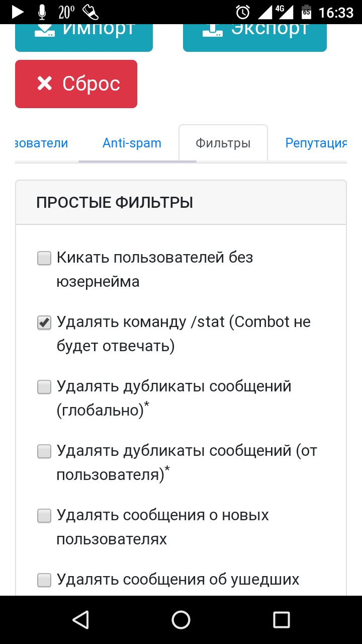The height and width of the screenshot is (644, 362).
Task: Check delete duplicate messages globally
Action: pyautogui.click(x=44, y=387)
